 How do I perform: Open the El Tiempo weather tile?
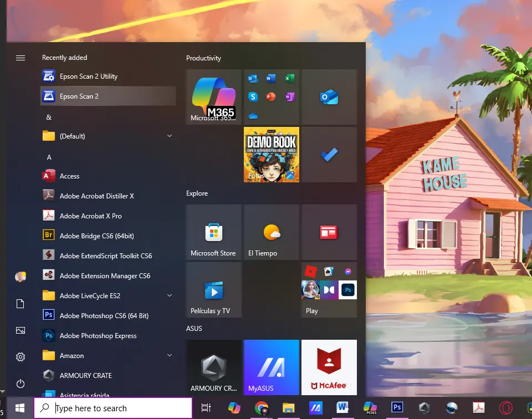click(x=272, y=232)
